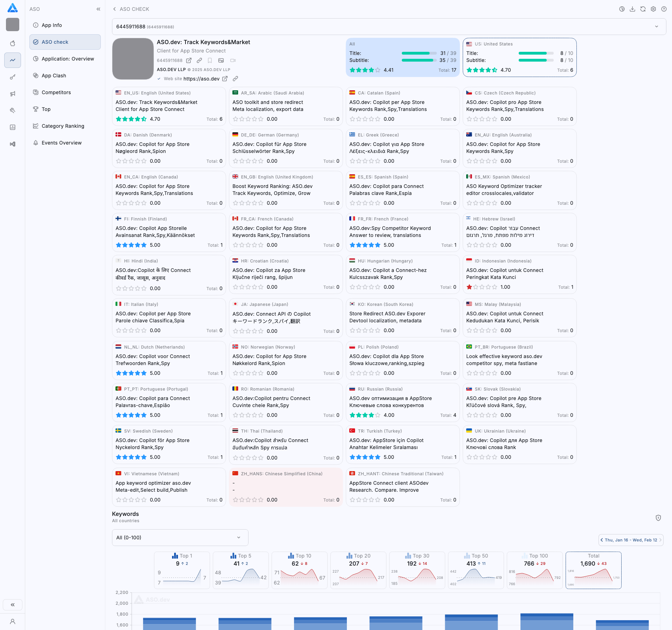Select the US: United States locale card
672x630 pixels.
(x=519, y=57)
